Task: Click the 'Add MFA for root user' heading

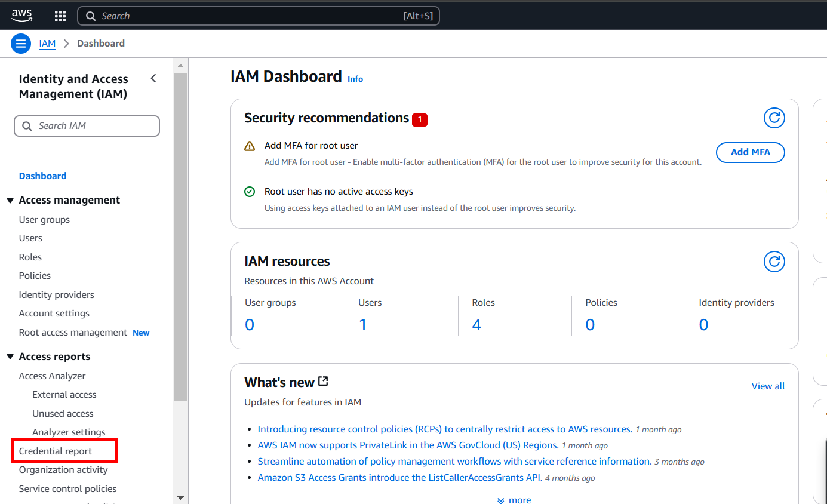Action: [x=311, y=145]
